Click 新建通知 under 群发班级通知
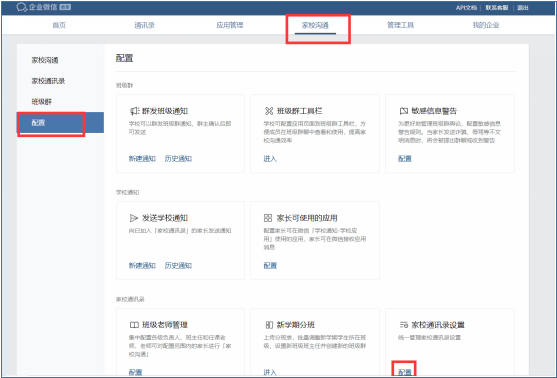This screenshot has height=378, width=557. [142, 159]
